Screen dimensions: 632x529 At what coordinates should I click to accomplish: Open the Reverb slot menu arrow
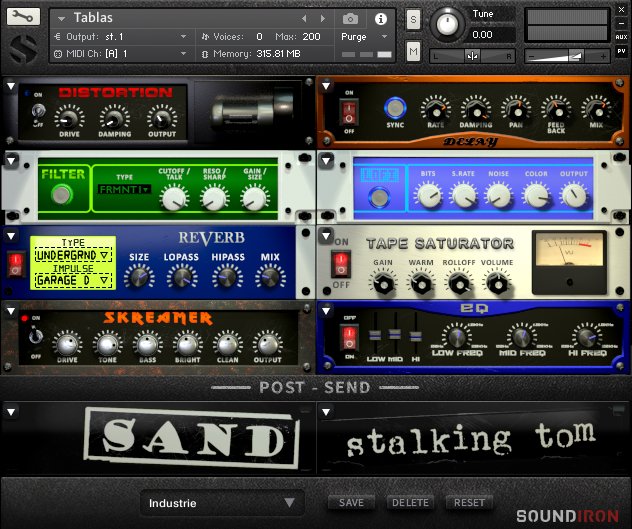pyautogui.click(x=11, y=236)
